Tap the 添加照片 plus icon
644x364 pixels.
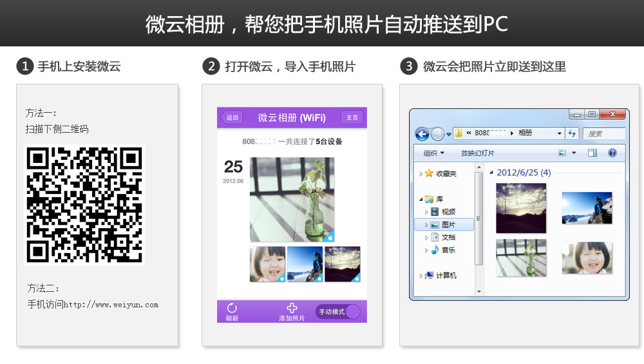click(x=292, y=308)
